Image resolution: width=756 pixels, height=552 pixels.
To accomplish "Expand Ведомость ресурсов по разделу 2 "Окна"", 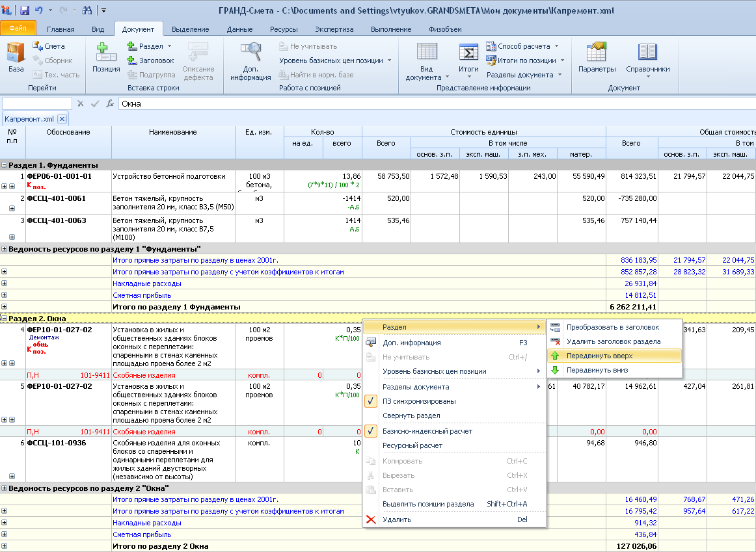I will pyautogui.click(x=5, y=488).
